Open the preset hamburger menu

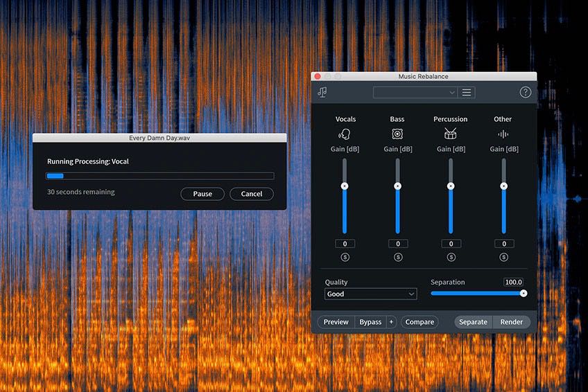[467, 92]
